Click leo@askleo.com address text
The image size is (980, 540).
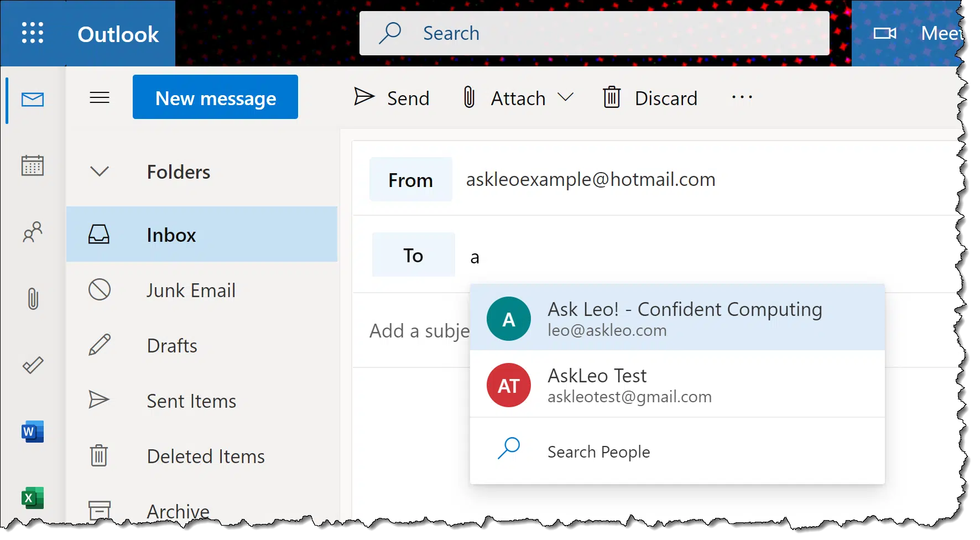tap(607, 330)
